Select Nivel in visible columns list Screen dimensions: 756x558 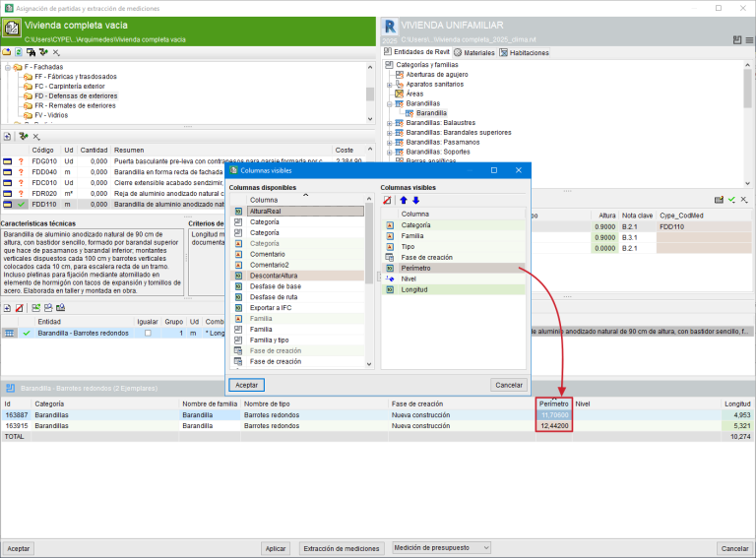click(453, 279)
